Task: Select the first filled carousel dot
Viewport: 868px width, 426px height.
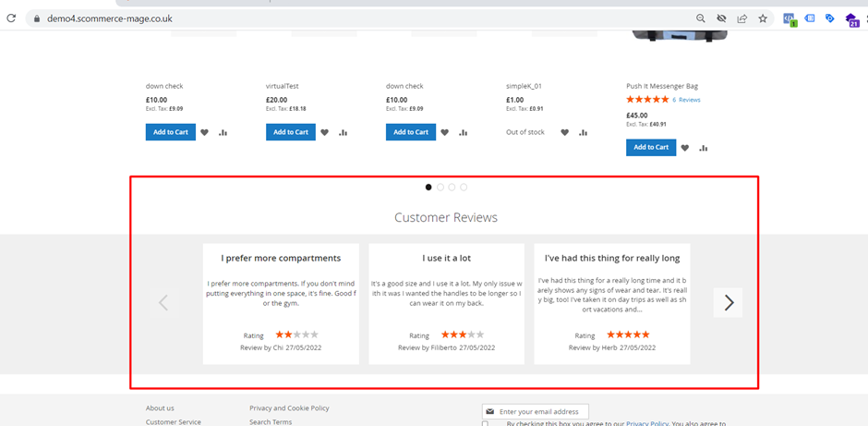Action: (x=428, y=187)
